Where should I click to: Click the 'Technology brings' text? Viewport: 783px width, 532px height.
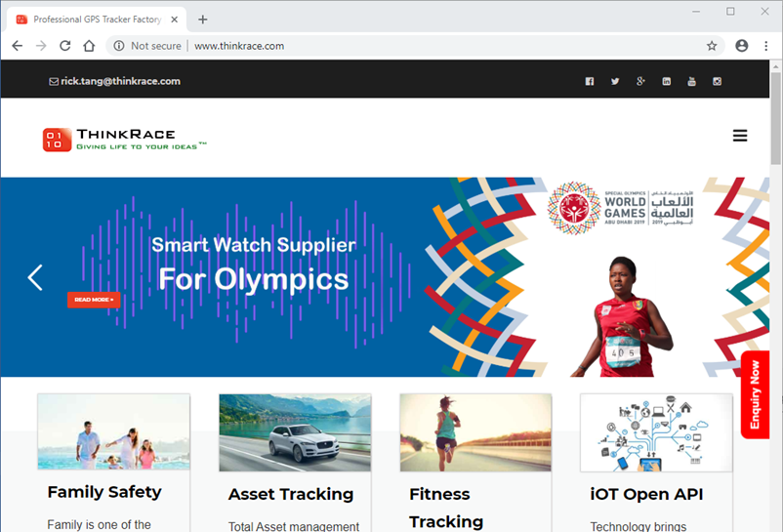pyautogui.click(x=639, y=526)
